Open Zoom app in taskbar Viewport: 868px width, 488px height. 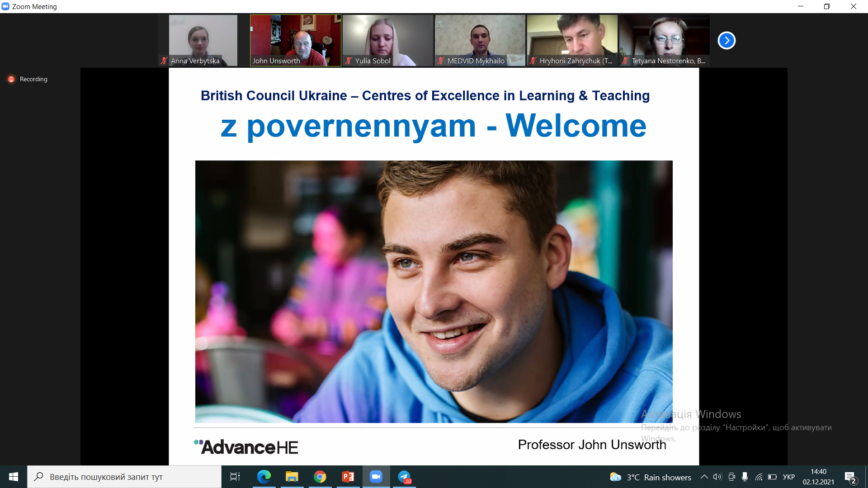[376, 477]
